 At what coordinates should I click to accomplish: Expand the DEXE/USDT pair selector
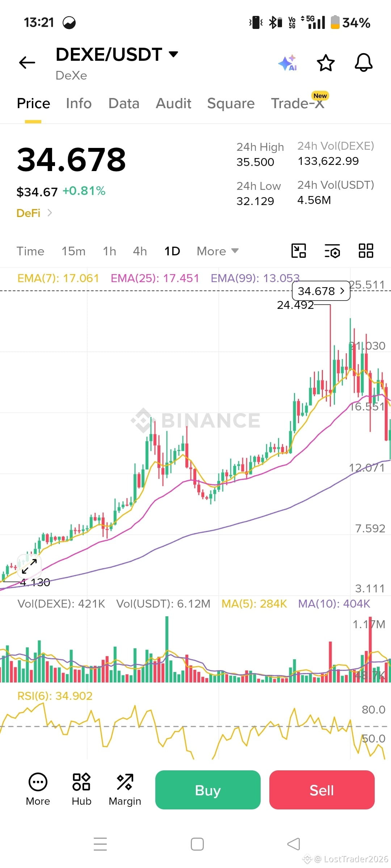[x=174, y=54]
